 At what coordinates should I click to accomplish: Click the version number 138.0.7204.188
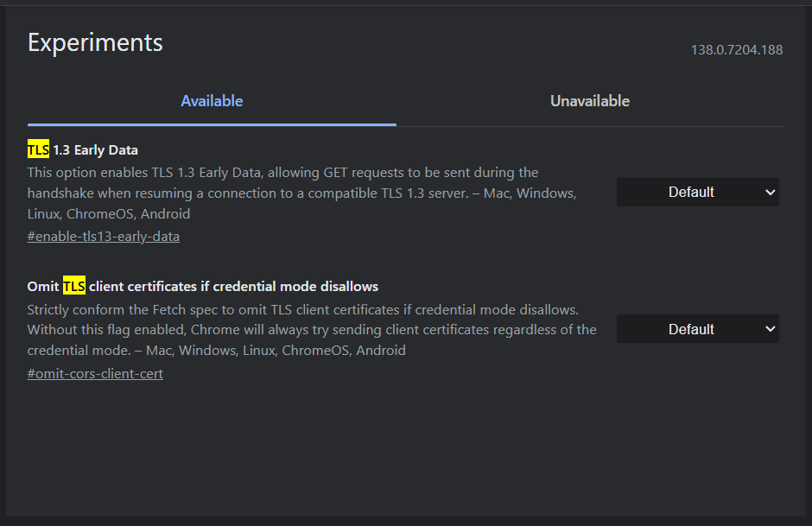click(736, 50)
